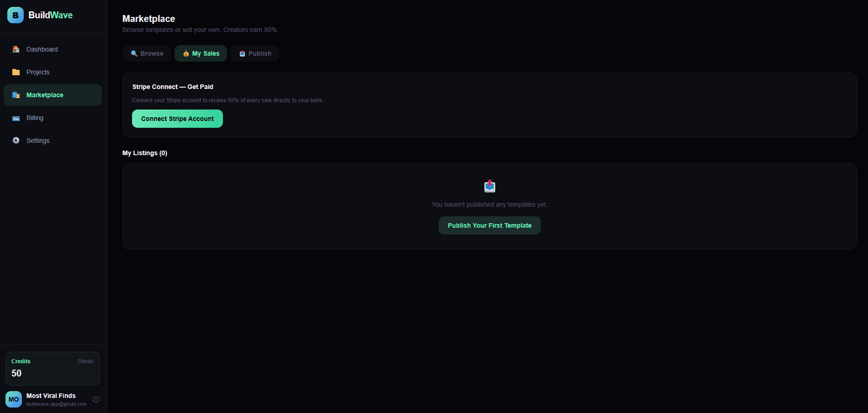
Task: Navigate to Settings via sidebar menu
Action: pyautogui.click(x=37, y=140)
